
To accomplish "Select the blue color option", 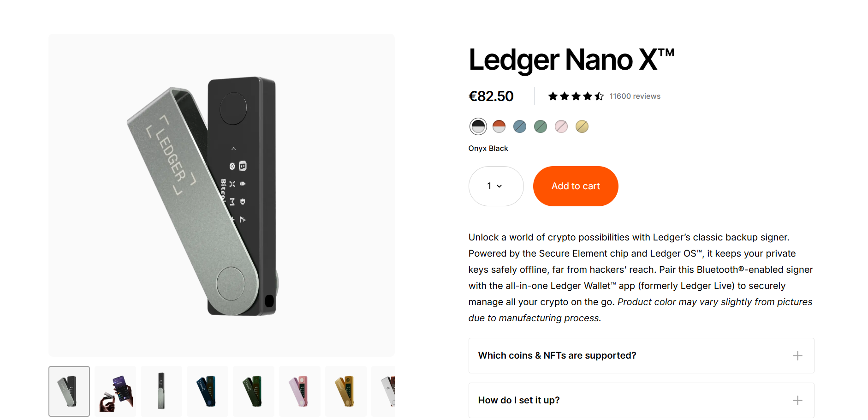I will pos(520,126).
